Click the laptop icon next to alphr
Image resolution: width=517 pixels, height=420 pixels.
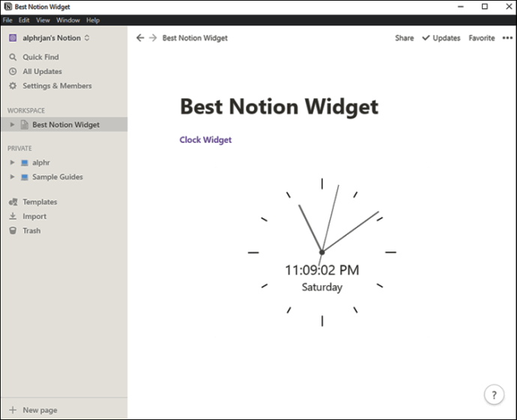click(x=25, y=162)
